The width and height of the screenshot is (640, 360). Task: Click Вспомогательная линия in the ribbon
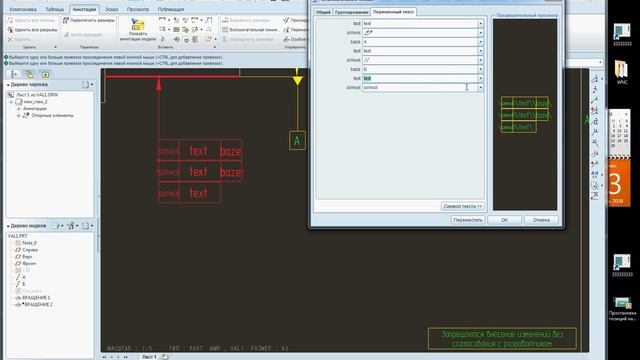[x=250, y=30]
